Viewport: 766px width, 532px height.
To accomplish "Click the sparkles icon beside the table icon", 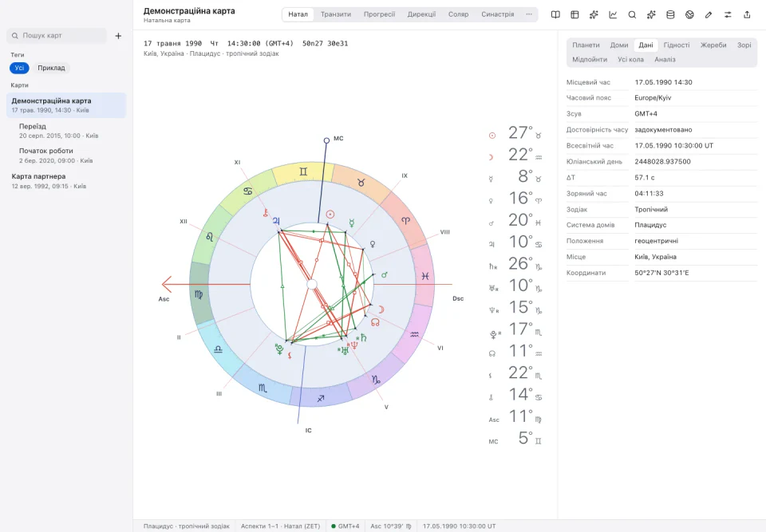I will pyautogui.click(x=594, y=14).
